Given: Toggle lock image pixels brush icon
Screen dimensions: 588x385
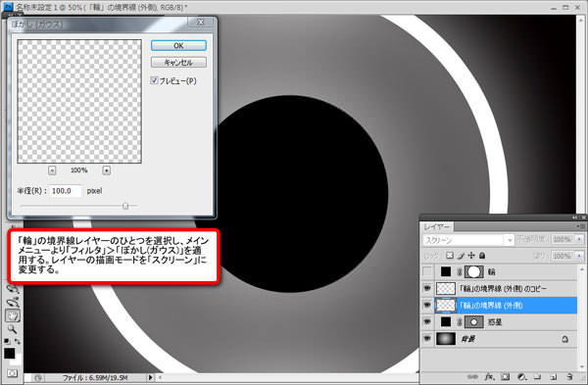Looking at the screenshot, I should [x=461, y=256].
